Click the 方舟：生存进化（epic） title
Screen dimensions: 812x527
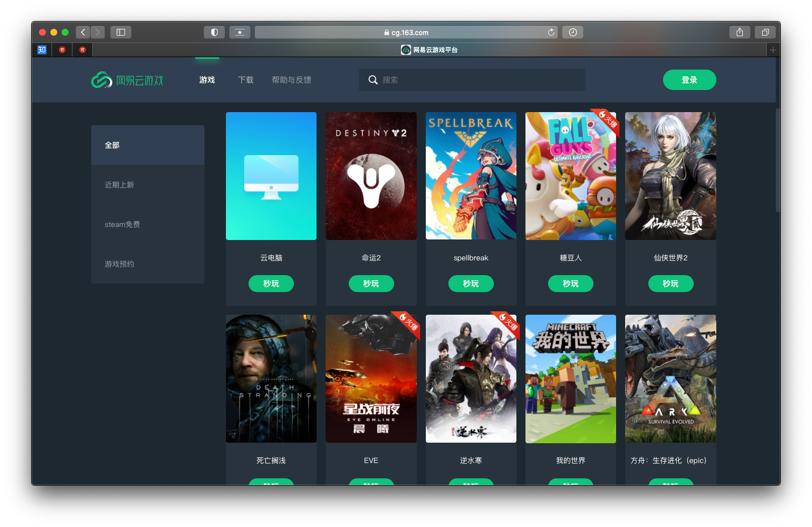[x=669, y=460]
